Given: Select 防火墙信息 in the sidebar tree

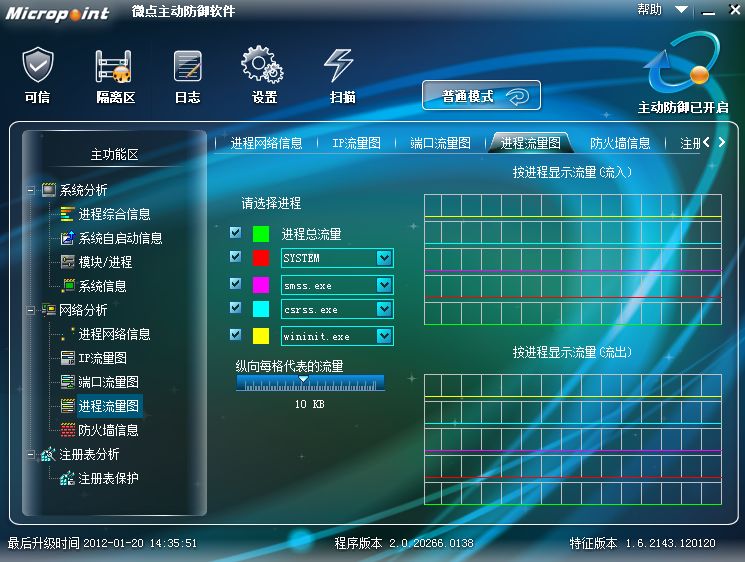Looking at the screenshot, I should [x=108, y=430].
